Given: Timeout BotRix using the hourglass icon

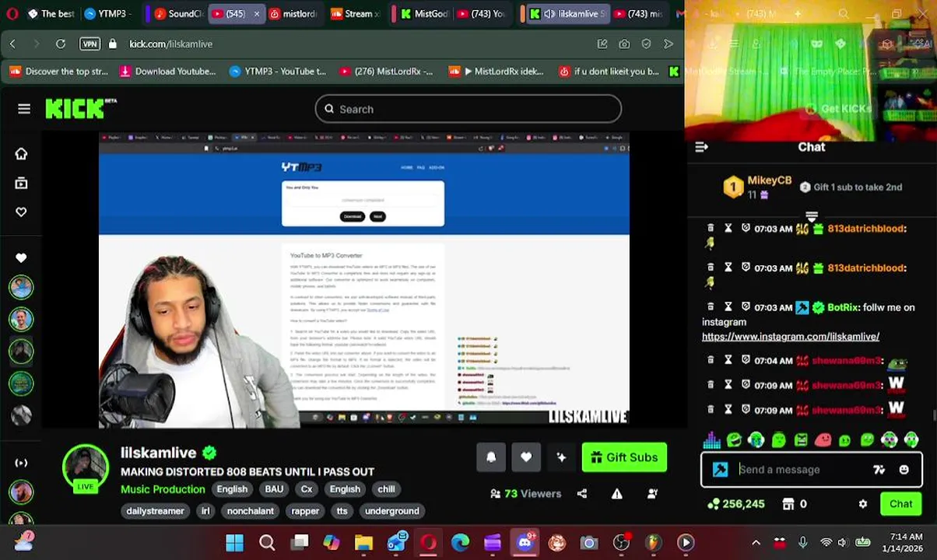Looking at the screenshot, I should [728, 306].
